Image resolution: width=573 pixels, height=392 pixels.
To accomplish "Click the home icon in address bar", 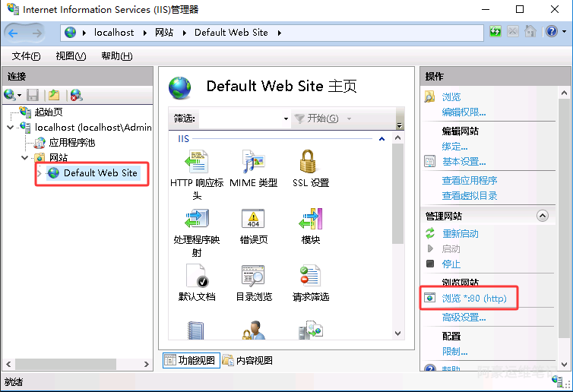I will [530, 32].
